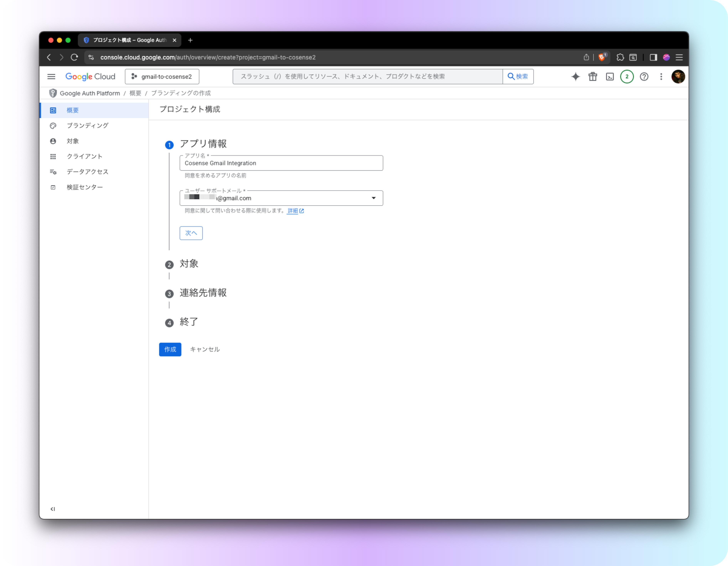
Task: Click Google Auth Platform breadcrumb
Action: [90, 93]
